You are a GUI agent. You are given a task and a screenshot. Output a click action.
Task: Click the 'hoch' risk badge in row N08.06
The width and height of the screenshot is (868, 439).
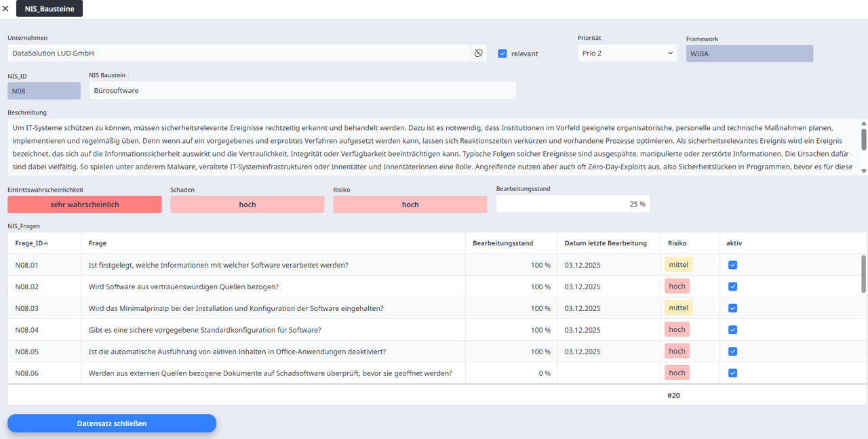(x=677, y=373)
